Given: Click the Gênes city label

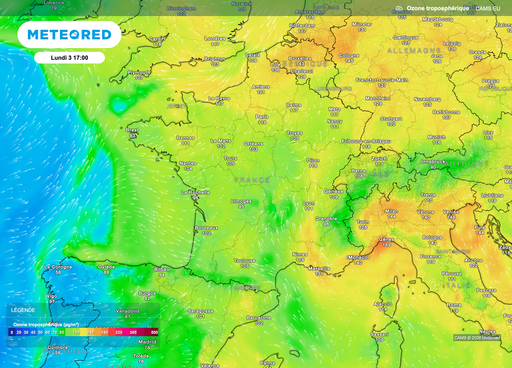Looking at the screenshot, I should (387, 239).
